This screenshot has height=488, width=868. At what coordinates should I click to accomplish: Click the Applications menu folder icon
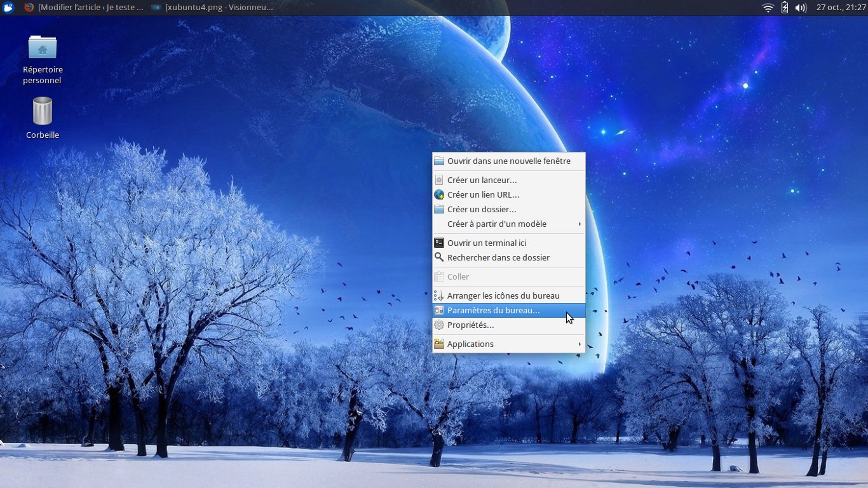tap(439, 344)
